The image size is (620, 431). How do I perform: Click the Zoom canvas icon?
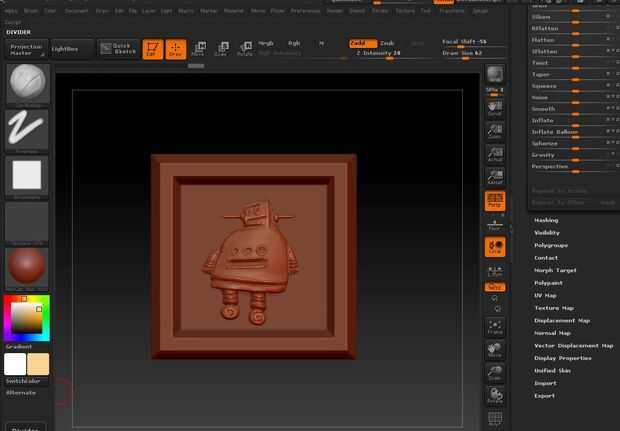pos(495,131)
